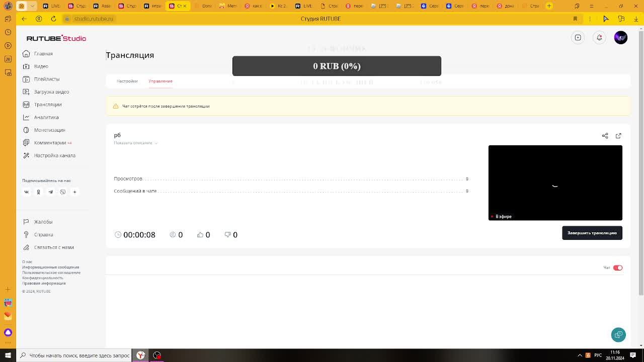
Task: Click the sidebar add plus icon
Action: point(8,289)
